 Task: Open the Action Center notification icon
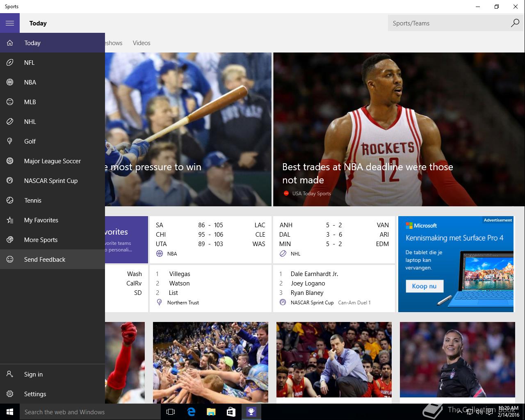click(489, 412)
